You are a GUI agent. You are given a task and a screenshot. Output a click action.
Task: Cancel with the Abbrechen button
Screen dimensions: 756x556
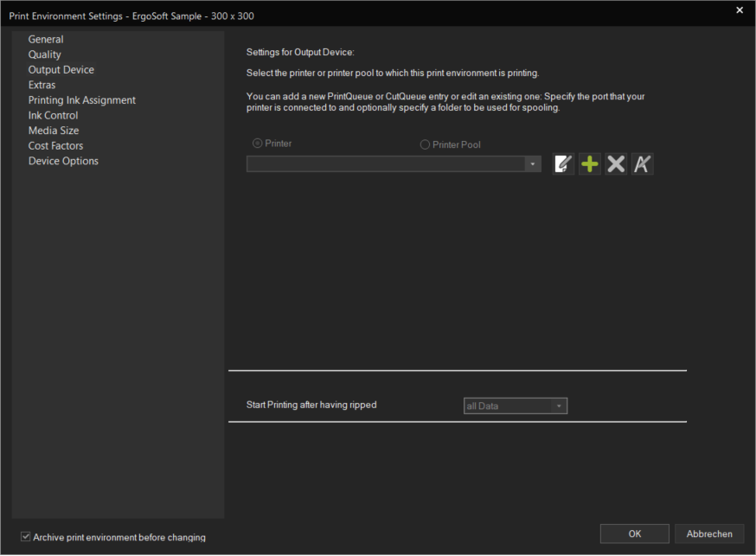(x=709, y=534)
